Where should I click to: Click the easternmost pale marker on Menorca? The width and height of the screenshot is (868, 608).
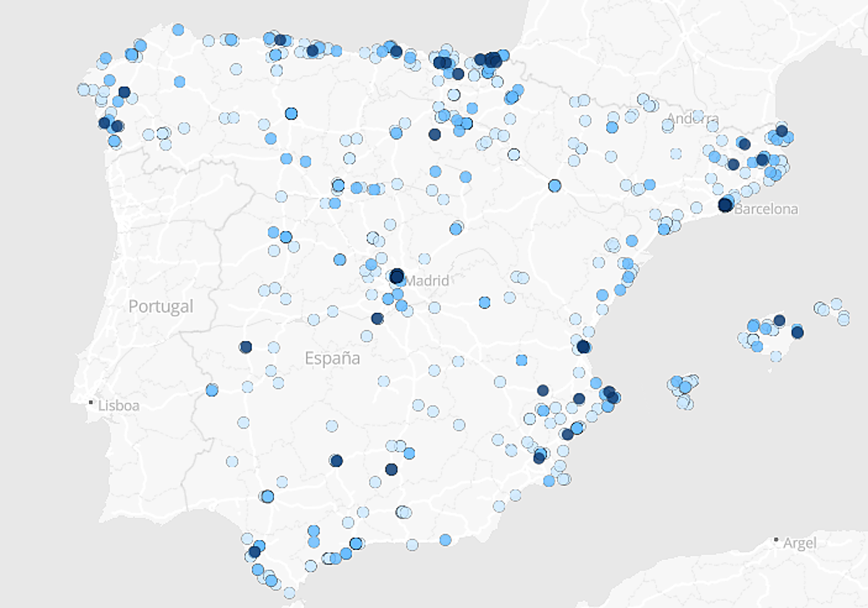click(x=843, y=318)
